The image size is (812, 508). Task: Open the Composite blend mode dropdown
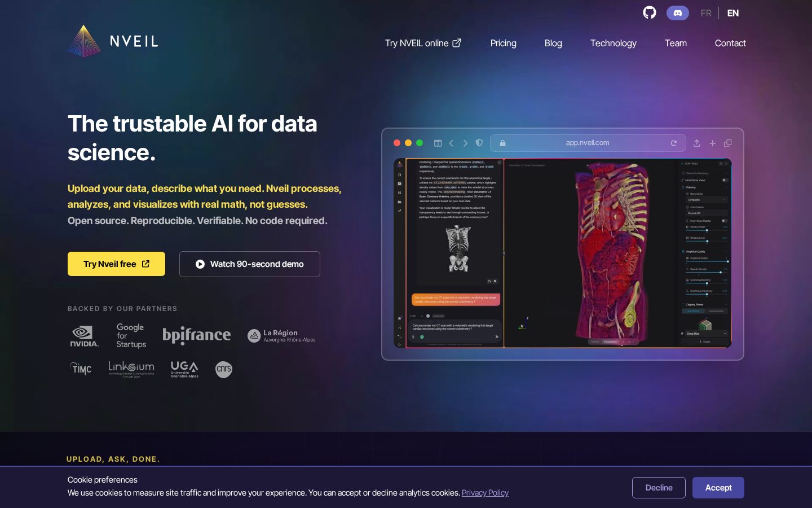(x=707, y=200)
